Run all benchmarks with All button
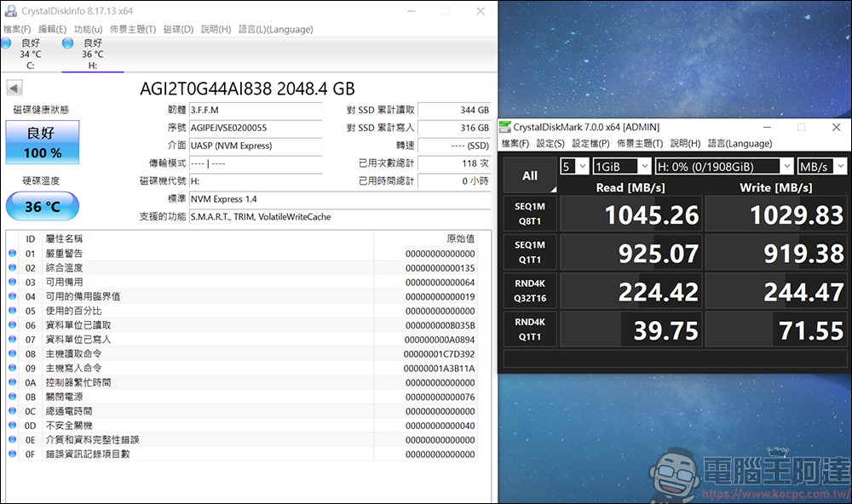852x504 pixels. click(530, 175)
